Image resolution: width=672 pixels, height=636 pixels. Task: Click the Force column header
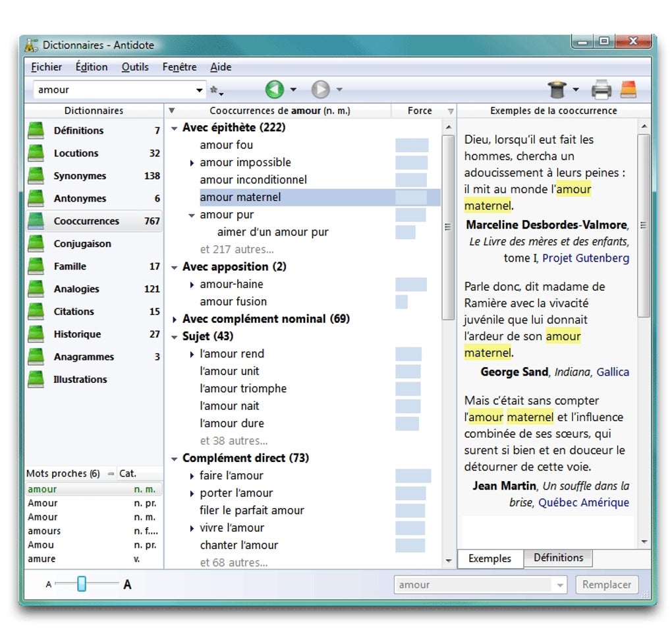point(420,111)
